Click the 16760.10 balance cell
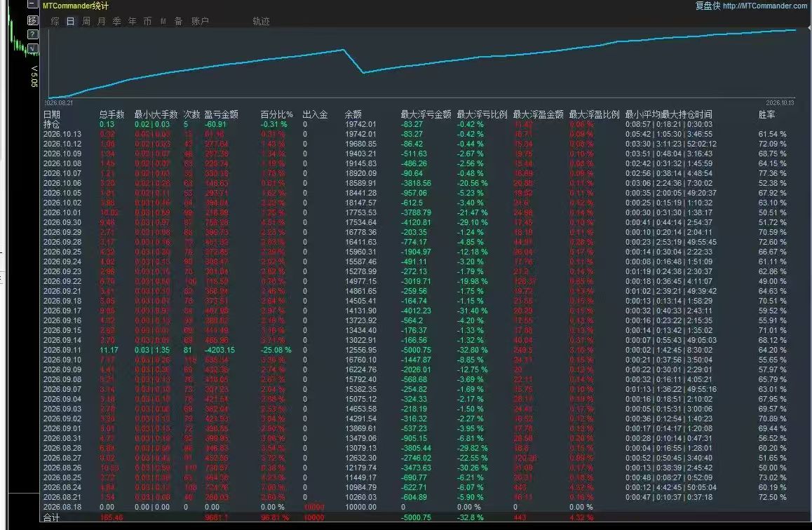The image size is (812, 530). tap(361, 360)
